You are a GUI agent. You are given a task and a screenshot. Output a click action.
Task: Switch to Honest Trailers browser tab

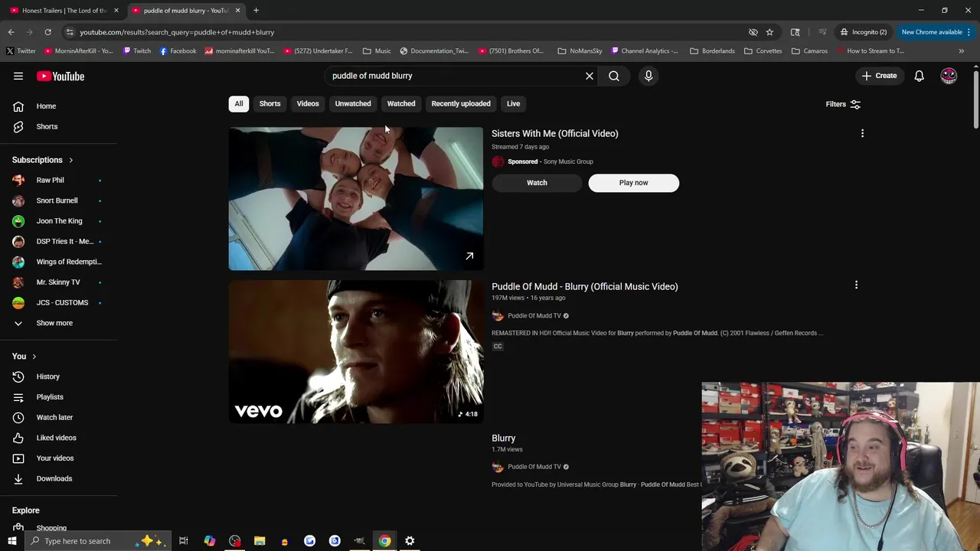click(x=64, y=11)
